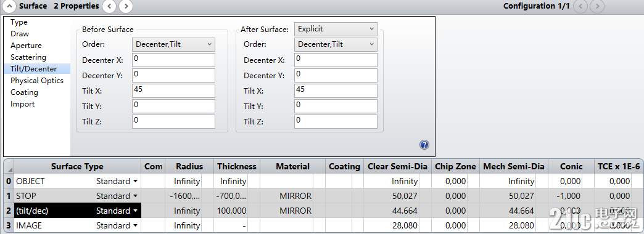This screenshot has width=644, height=234.
Task: Collapse the Surface Properties panel chevron
Action: tap(9, 6)
